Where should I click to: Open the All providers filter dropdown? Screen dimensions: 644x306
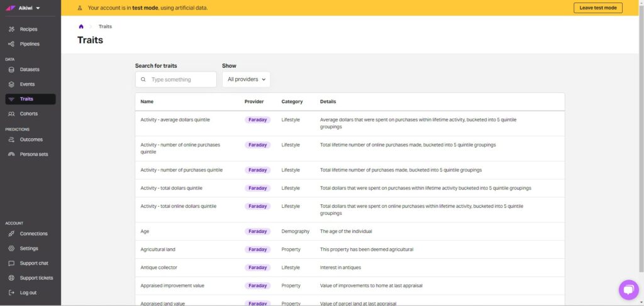point(246,80)
